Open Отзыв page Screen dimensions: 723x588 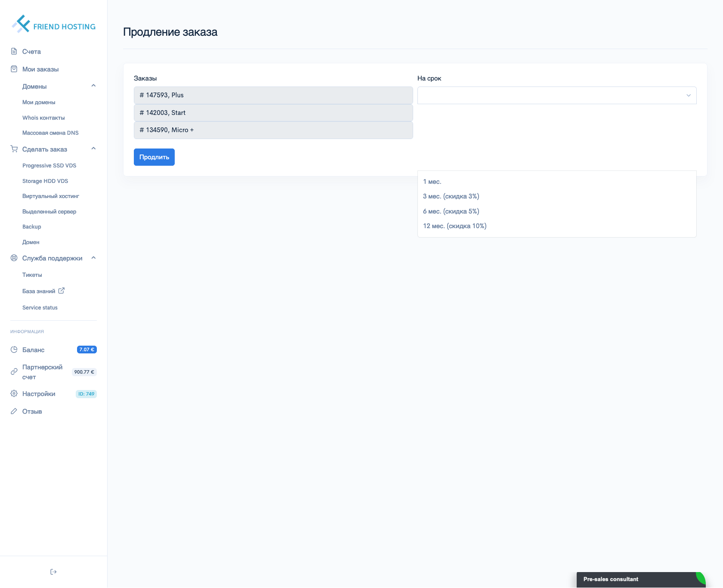[32, 412]
